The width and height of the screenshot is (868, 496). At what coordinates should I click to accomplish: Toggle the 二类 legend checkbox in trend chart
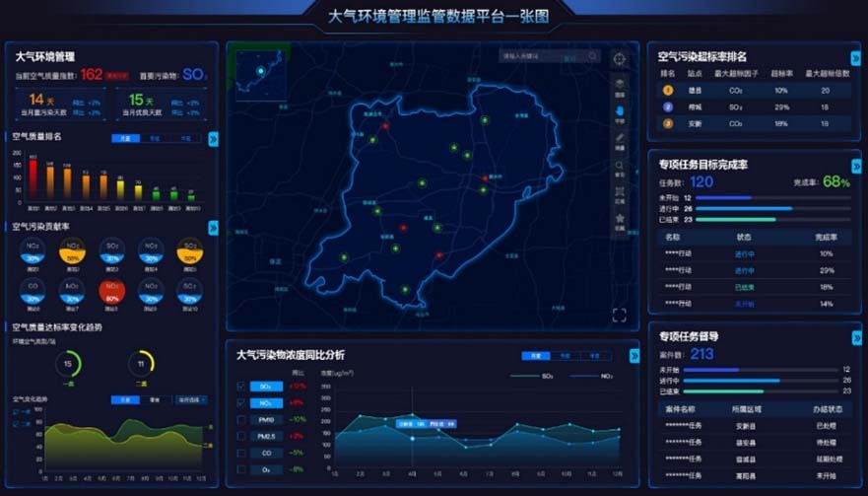click(x=16, y=423)
